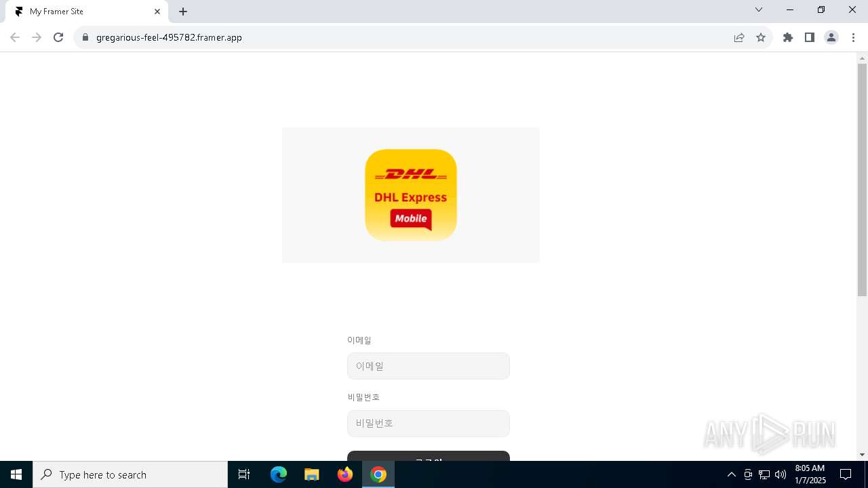868x488 pixels.
Task: Click the browser back arrow
Action: click(15, 37)
